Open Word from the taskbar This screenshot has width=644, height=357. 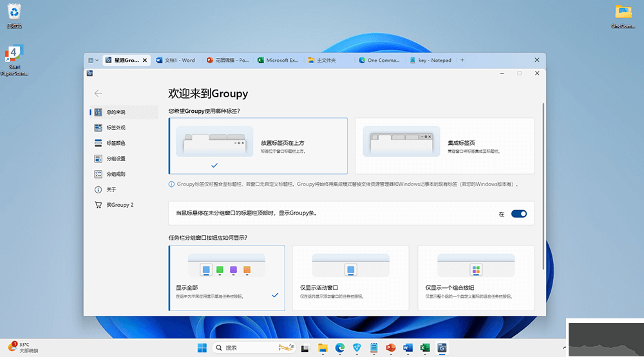(x=408, y=349)
